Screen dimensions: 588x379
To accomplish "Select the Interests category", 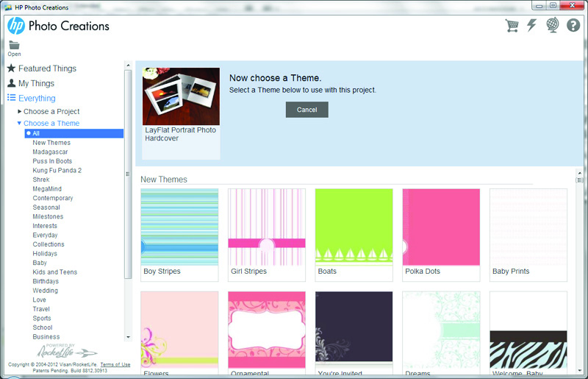I will (45, 226).
